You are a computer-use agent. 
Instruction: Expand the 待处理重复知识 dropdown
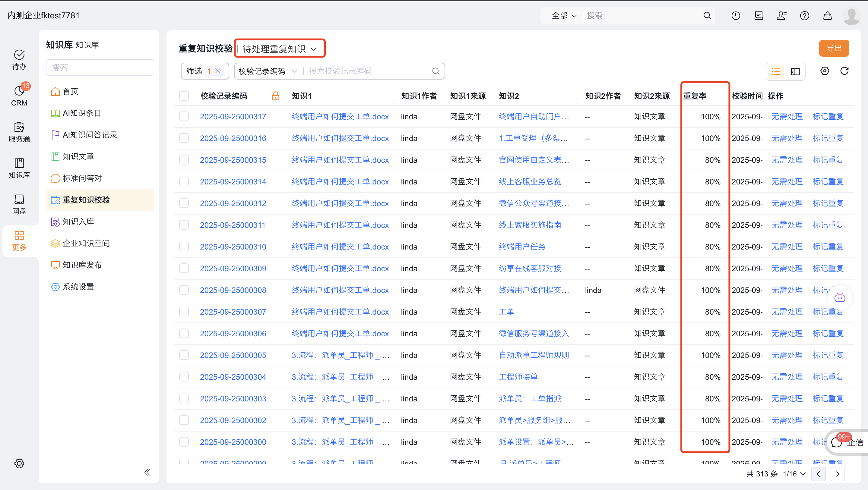[280, 49]
